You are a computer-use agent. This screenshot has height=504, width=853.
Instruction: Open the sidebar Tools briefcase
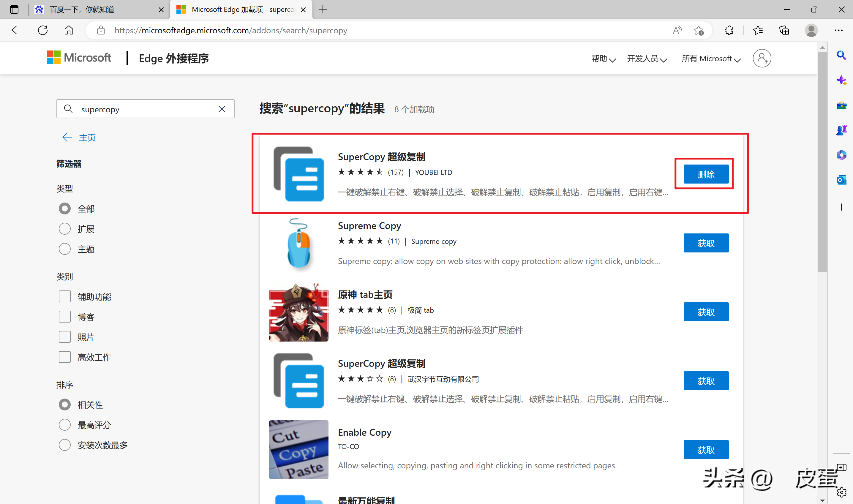coord(841,106)
